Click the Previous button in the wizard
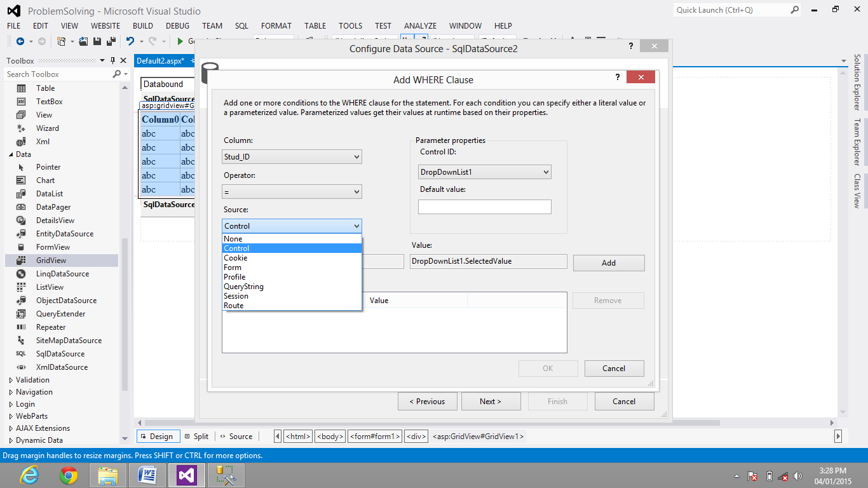 (427, 402)
